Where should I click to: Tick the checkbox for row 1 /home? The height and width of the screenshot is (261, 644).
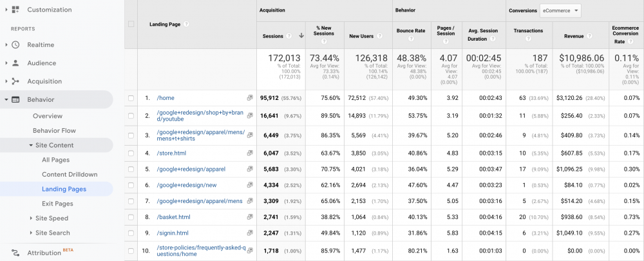pos(131,98)
